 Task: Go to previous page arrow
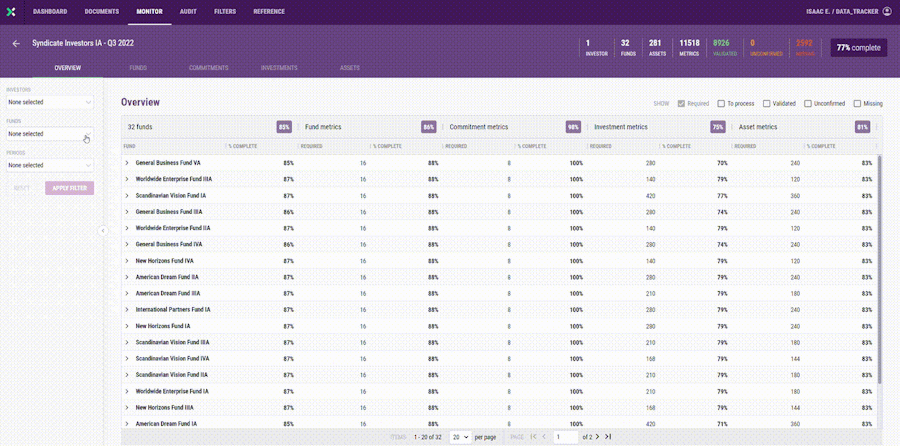coord(544,437)
